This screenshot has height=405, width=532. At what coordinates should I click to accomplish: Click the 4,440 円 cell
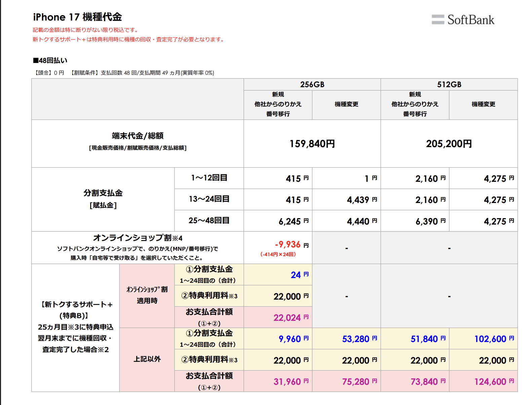point(346,221)
